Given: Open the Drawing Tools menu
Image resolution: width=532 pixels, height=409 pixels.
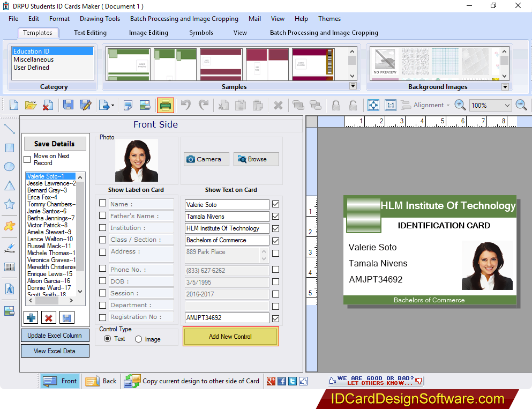Looking at the screenshot, I should tap(100, 18).
